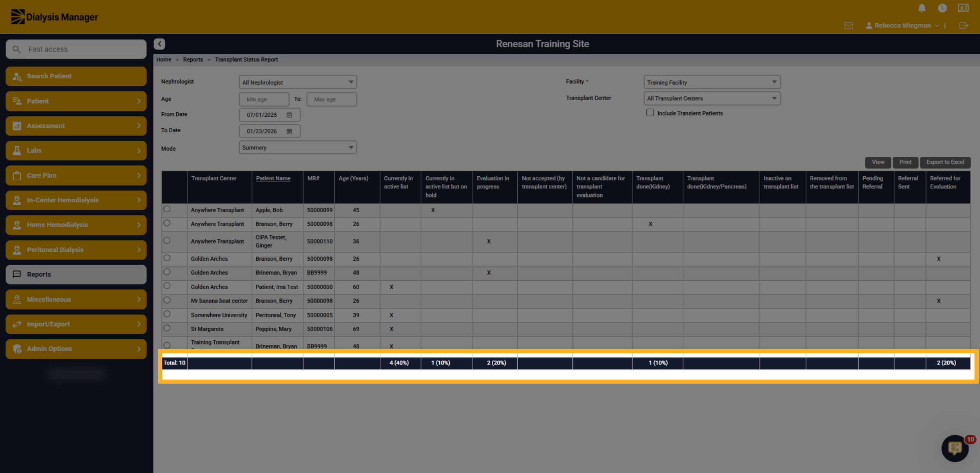Sort by the Patient Name column link
Viewport: 980px width, 473px height.
pos(273,178)
